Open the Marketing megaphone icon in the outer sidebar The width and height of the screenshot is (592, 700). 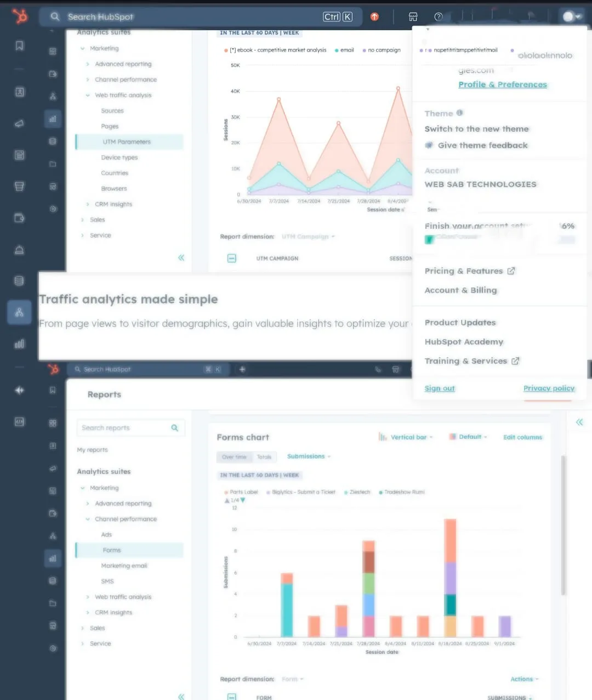(20, 123)
